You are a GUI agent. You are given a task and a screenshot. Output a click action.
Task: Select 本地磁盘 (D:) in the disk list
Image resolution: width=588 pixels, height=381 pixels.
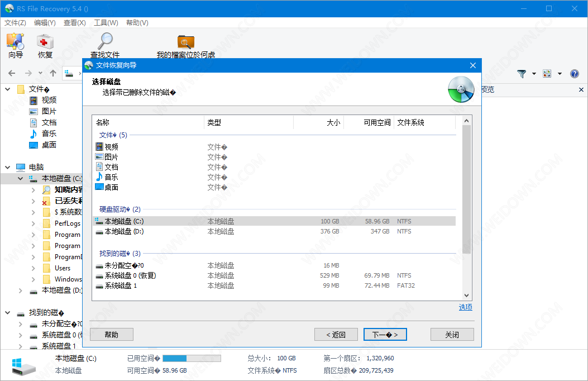pos(124,231)
